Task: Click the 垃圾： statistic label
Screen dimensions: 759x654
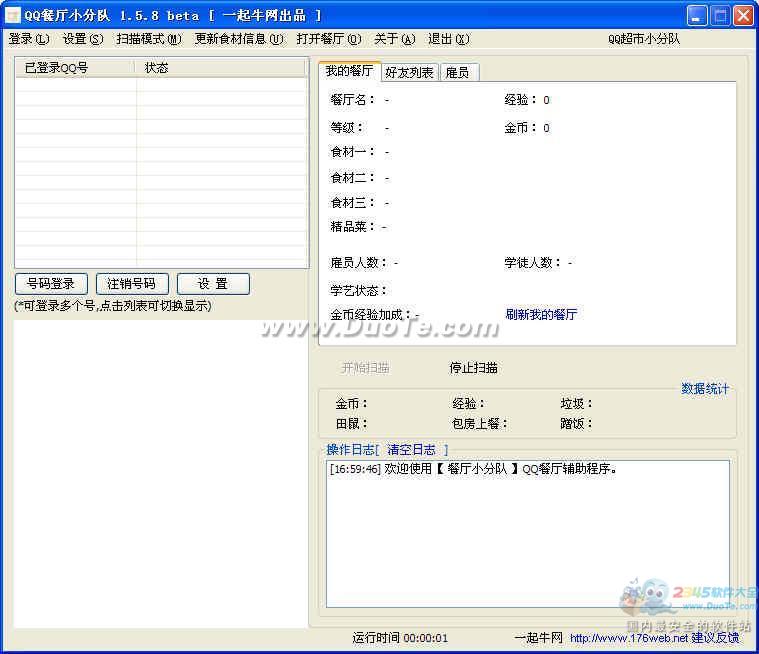Action: tap(577, 403)
